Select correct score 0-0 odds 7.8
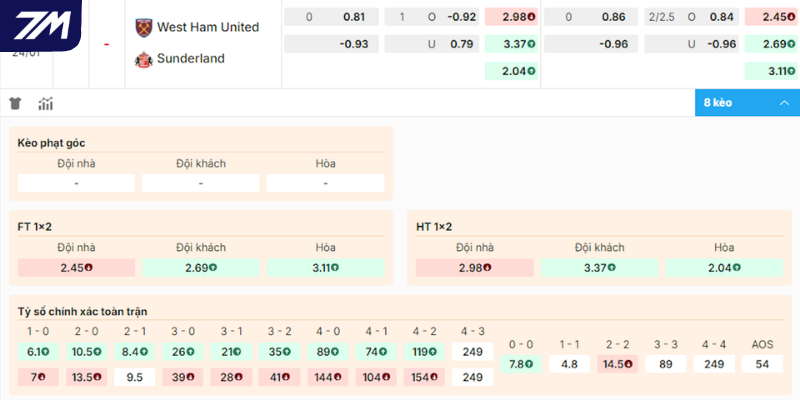Image resolution: width=800 pixels, height=400 pixels. click(520, 364)
